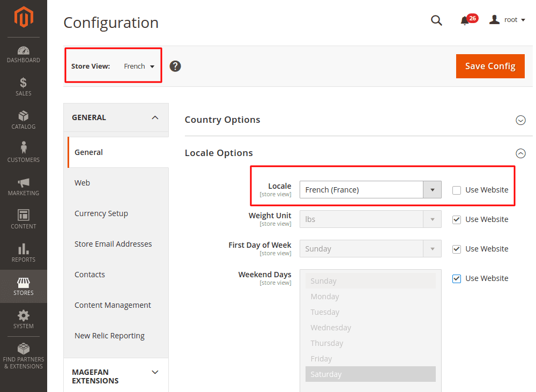Click the help question mark icon

(x=175, y=66)
